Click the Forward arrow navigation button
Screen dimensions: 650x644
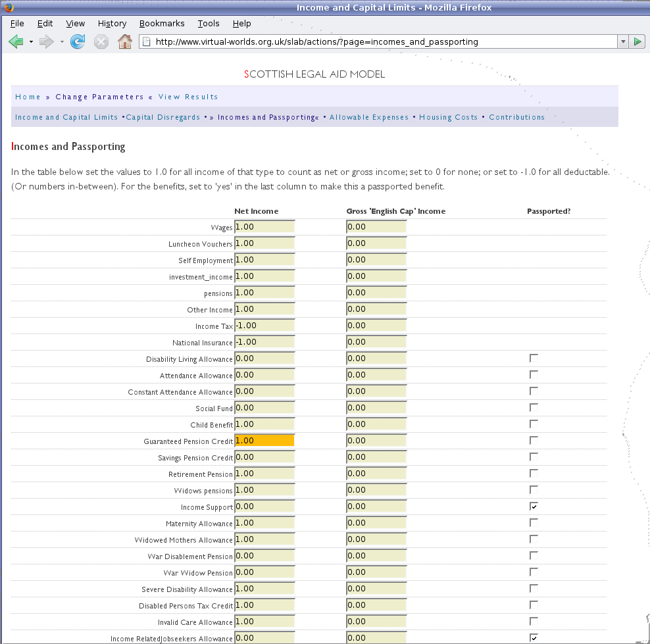pos(46,42)
